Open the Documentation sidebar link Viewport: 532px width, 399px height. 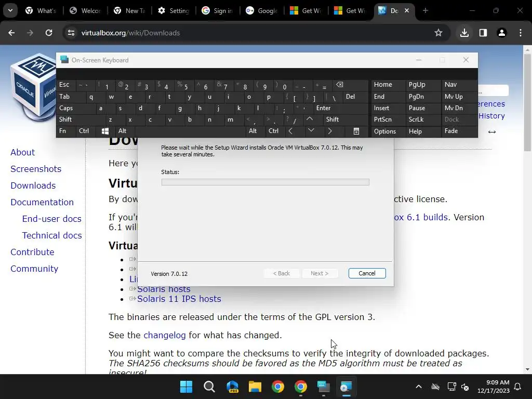(x=42, y=202)
